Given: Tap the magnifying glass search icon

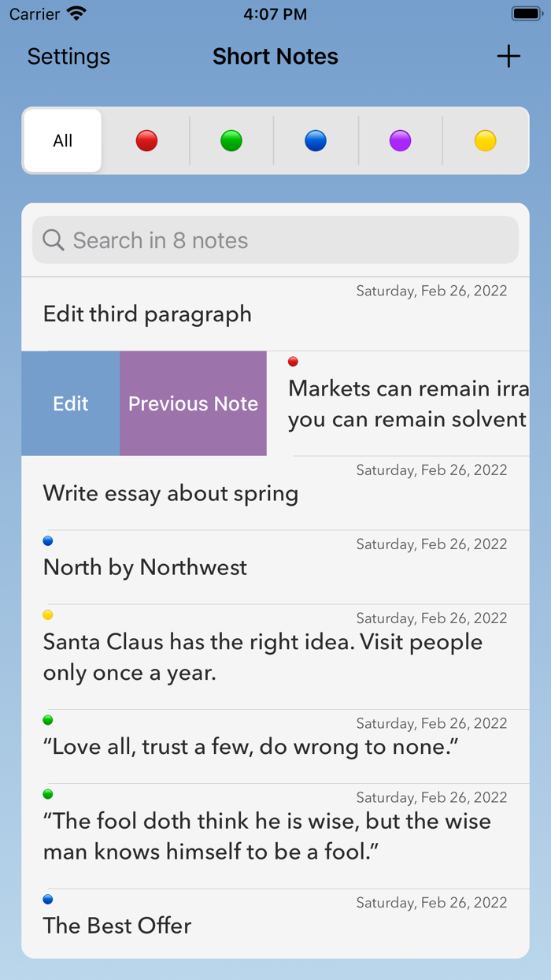Looking at the screenshot, I should 53,239.
